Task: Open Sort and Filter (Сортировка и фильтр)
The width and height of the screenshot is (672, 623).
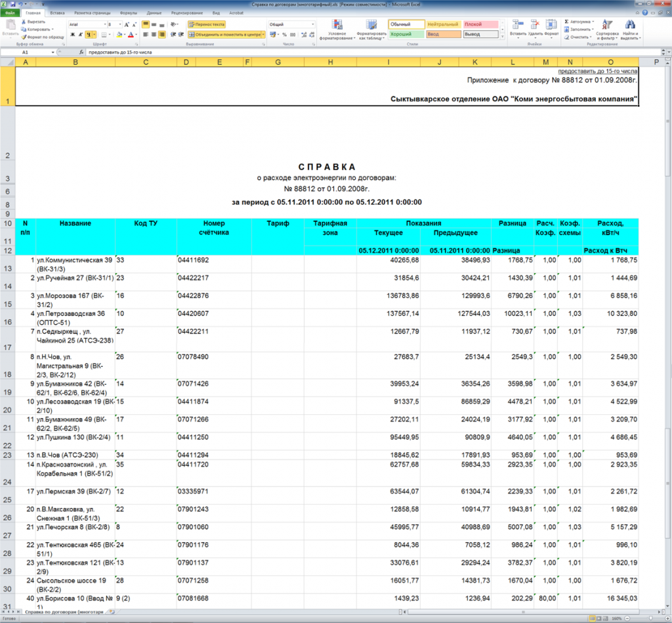Action: (607, 30)
